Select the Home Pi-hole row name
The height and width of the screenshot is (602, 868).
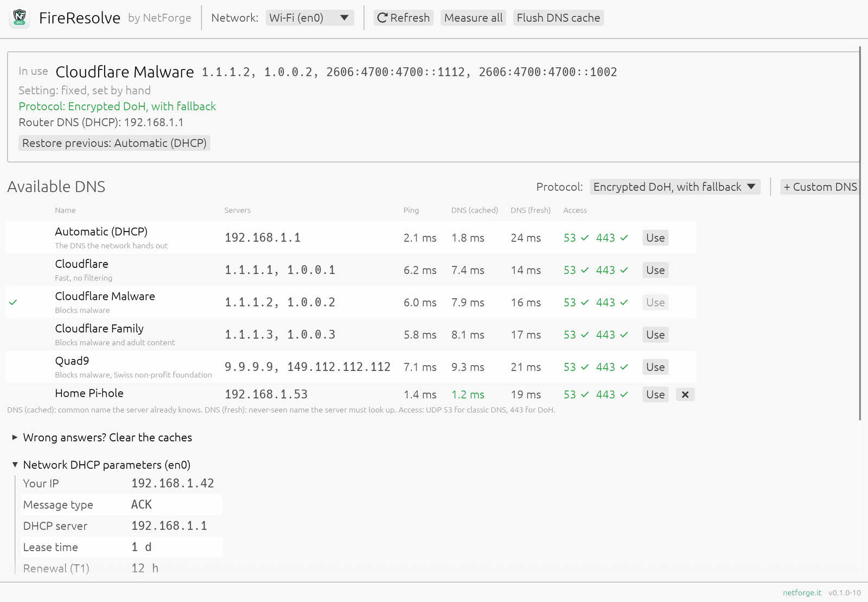pos(89,393)
